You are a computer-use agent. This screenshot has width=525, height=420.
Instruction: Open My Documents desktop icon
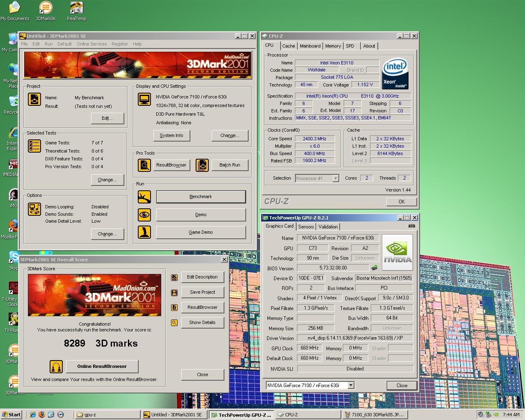click(15, 11)
